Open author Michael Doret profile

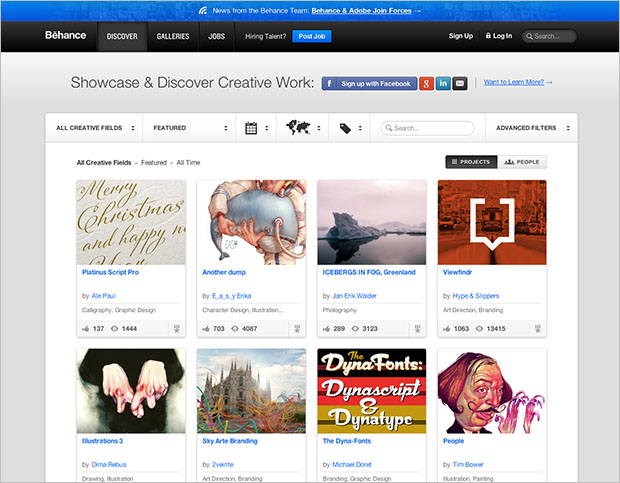point(352,465)
